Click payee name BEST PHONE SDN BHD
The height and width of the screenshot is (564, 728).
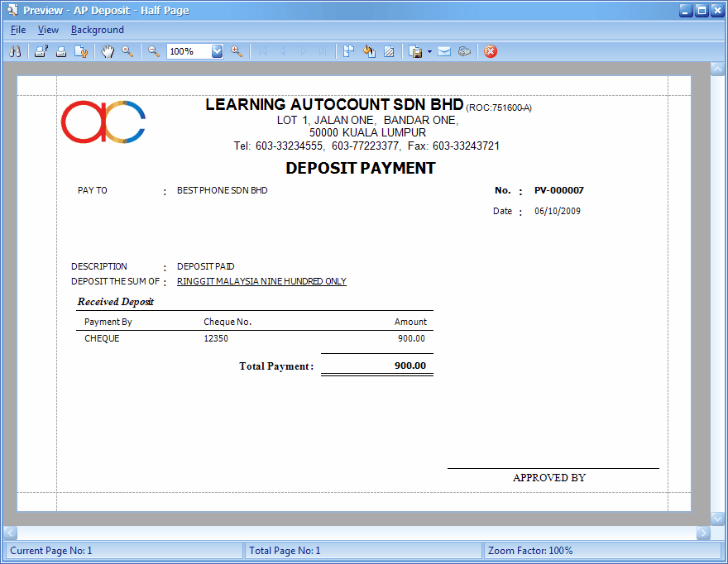[222, 190]
